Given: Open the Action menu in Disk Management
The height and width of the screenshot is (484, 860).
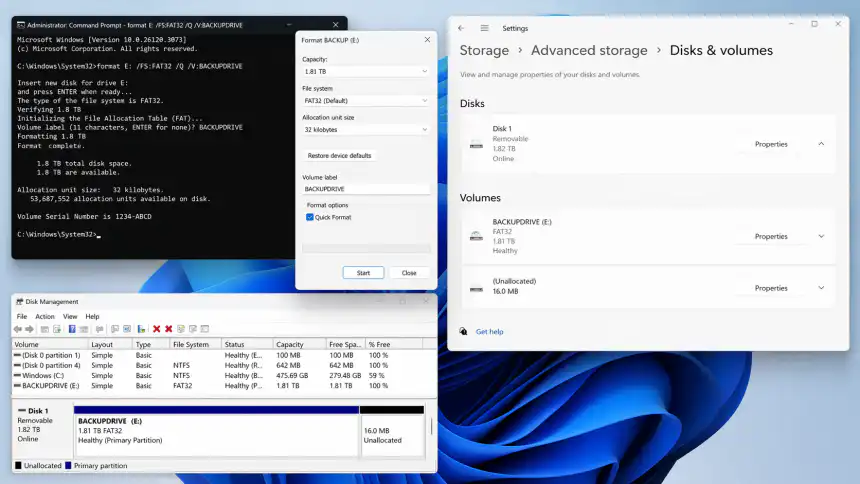Looking at the screenshot, I should pyautogui.click(x=45, y=316).
